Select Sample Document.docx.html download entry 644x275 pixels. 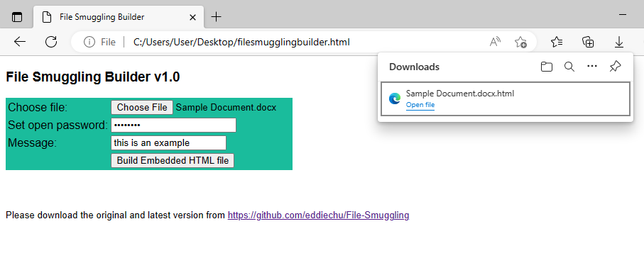506,99
